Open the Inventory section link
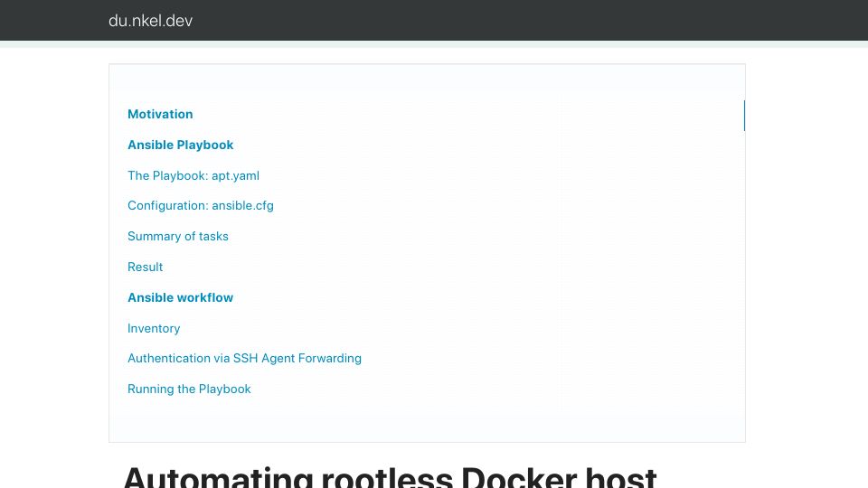 pos(154,329)
